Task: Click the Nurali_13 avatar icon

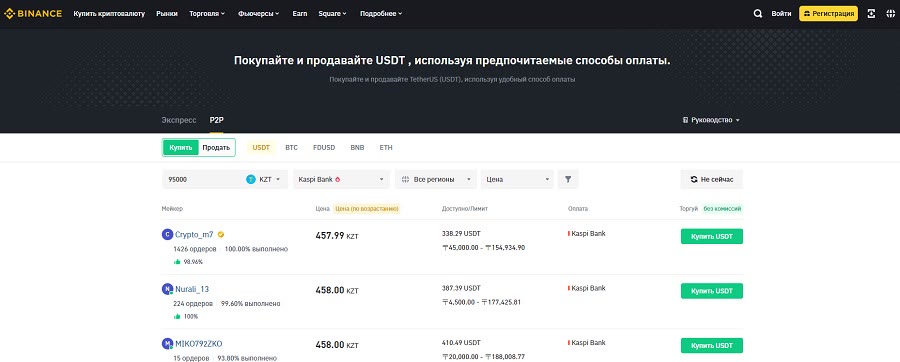Action: (x=167, y=289)
